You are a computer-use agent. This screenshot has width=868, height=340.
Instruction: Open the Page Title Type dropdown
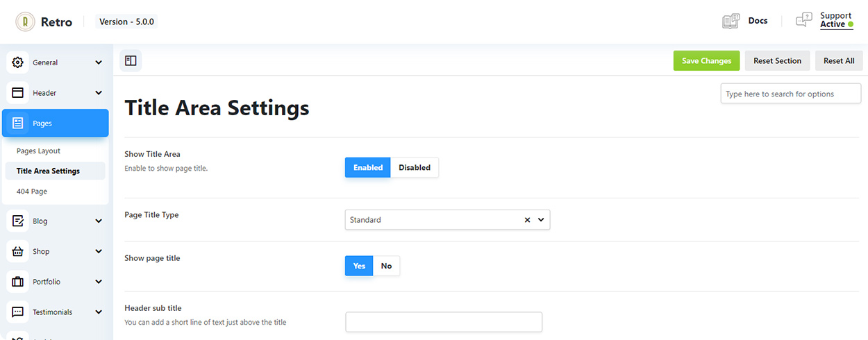tap(447, 220)
